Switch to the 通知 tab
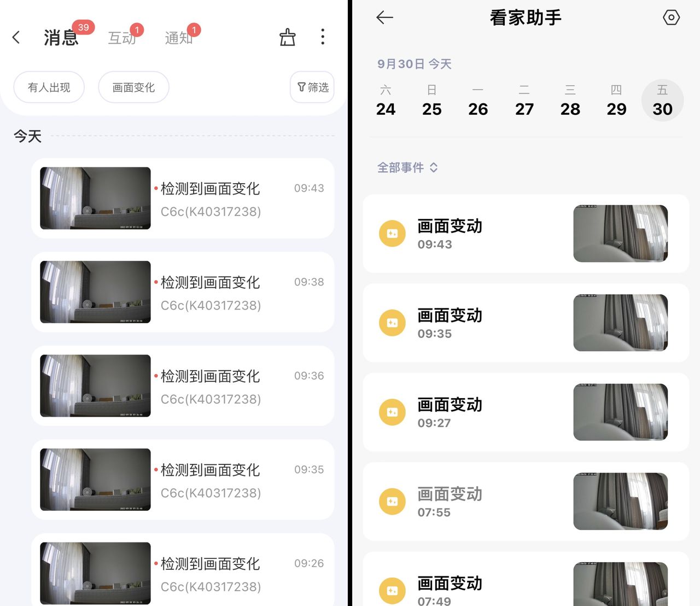Screen dimensions: 700x606 (x=178, y=38)
